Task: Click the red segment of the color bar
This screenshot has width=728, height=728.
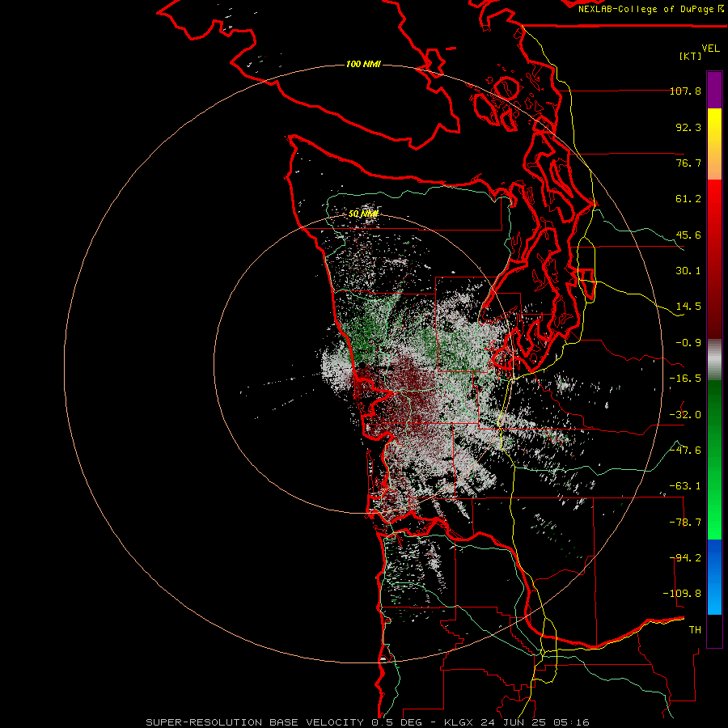Action: (x=714, y=259)
